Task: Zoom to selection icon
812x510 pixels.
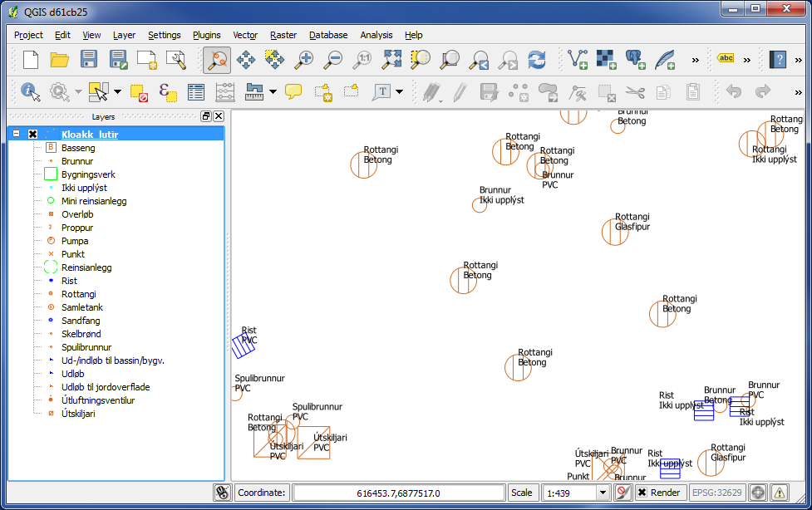Action: 421,60
